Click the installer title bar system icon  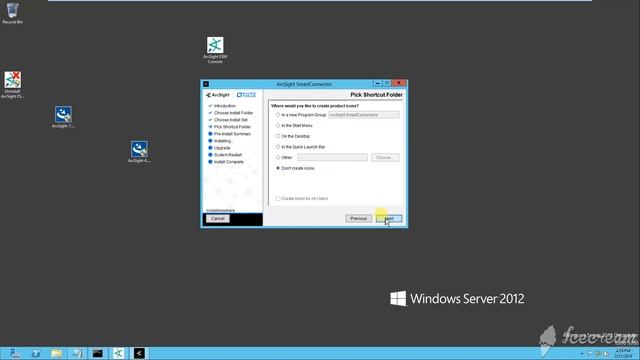click(206, 84)
